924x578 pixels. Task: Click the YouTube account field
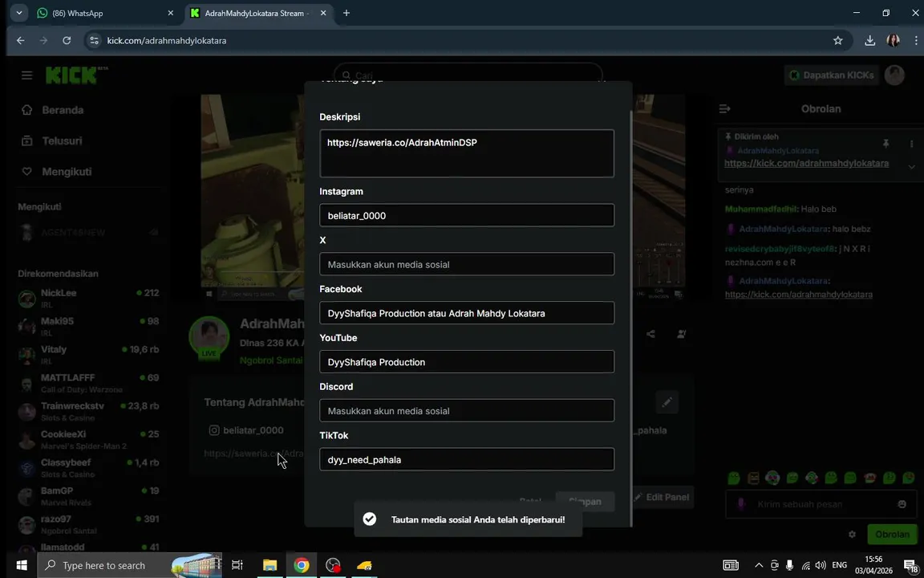tap(467, 362)
